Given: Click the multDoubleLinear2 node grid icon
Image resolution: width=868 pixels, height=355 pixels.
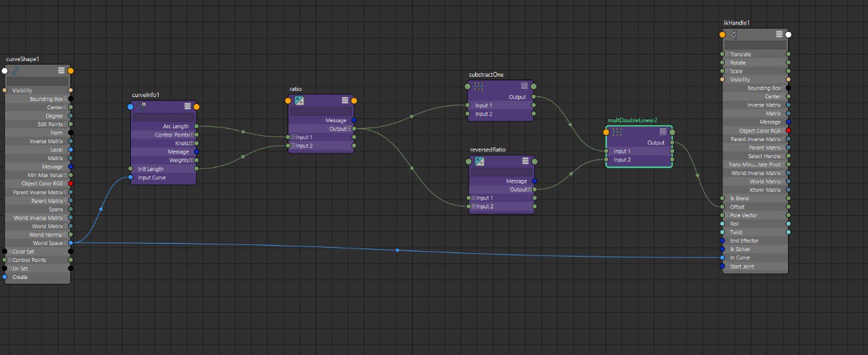Looking at the screenshot, I should [617, 132].
